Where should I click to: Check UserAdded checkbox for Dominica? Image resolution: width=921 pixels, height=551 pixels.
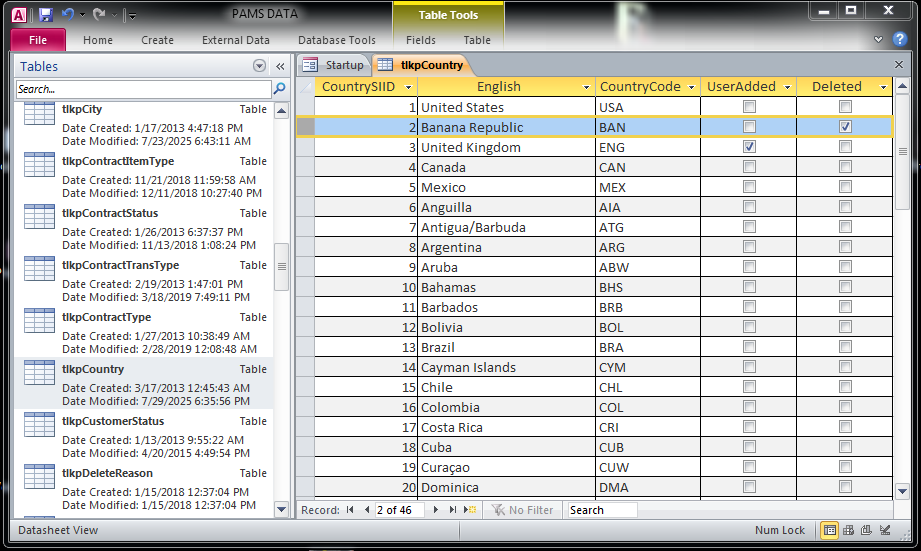tap(749, 486)
